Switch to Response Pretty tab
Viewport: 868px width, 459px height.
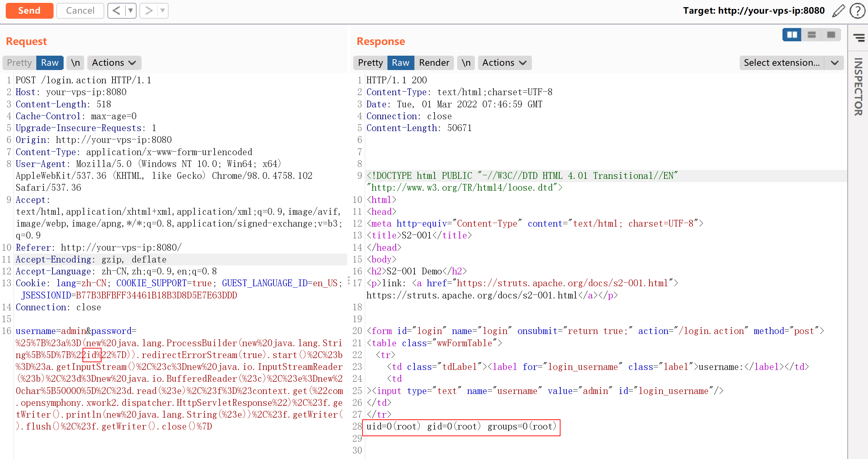(x=370, y=63)
